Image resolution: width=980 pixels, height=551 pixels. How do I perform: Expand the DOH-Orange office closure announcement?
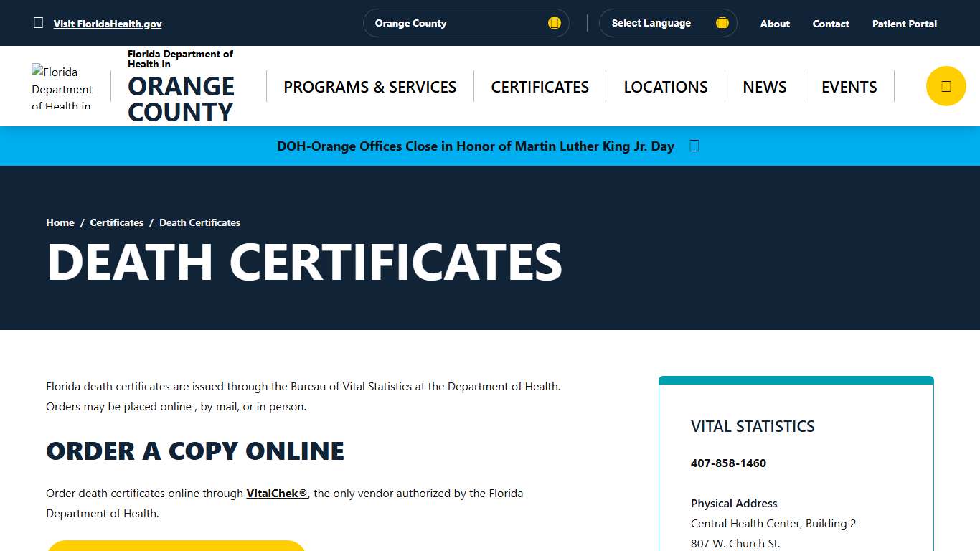(476, 146)
